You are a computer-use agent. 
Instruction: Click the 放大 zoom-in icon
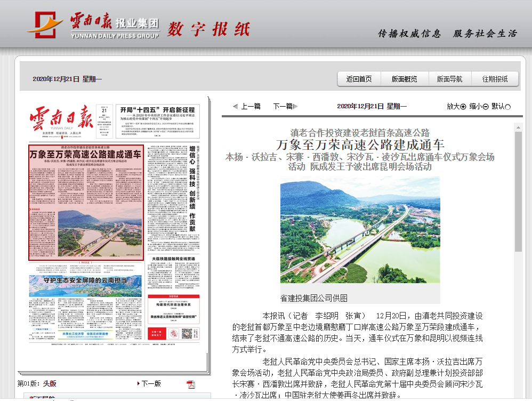(x=463, y=107)
